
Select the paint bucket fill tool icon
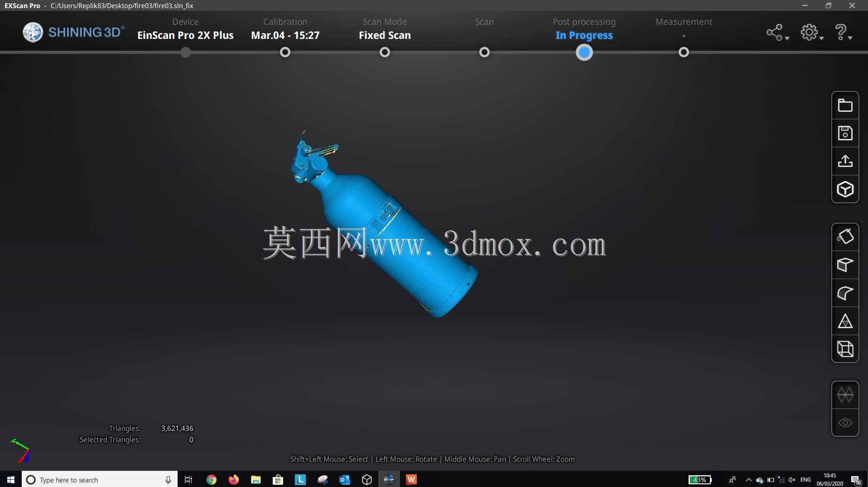845,237
